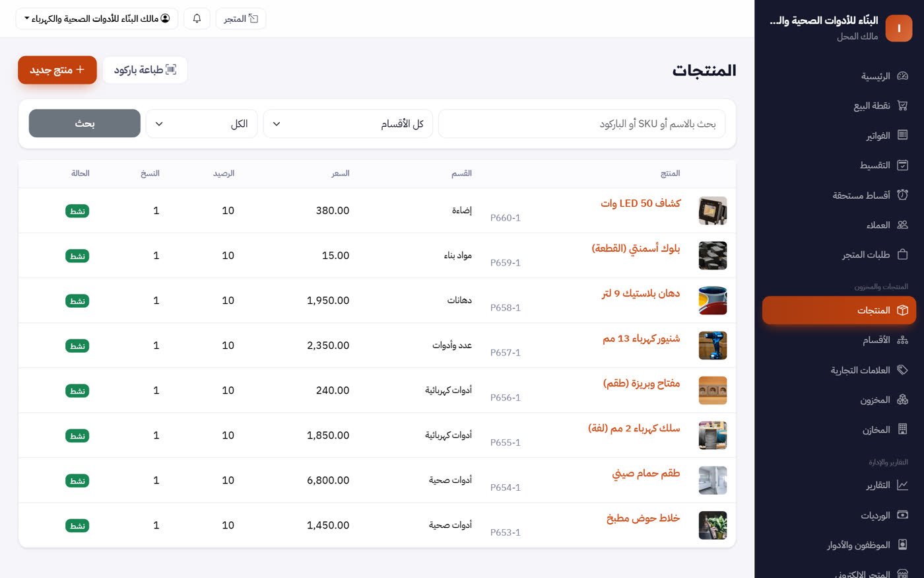The image size is (924, 578).
Task: Click the المخازن warehouse building icon
Action: point(902,429)
